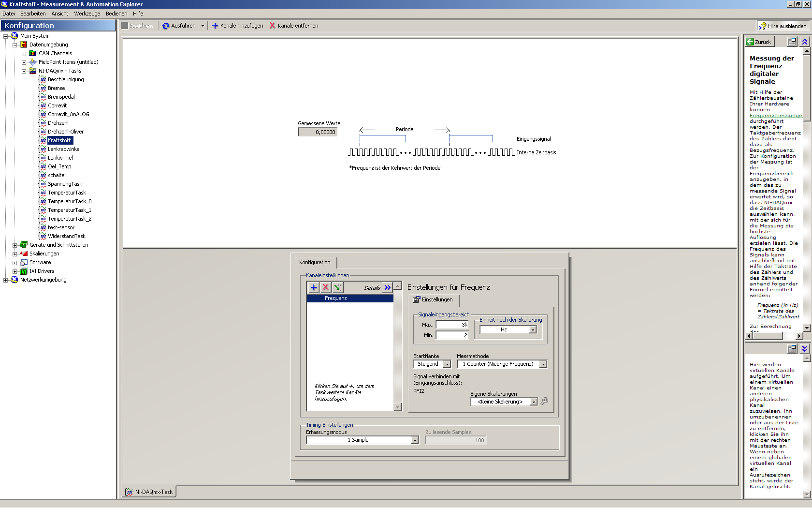Click the CAN Channels icon
This screenshot has height=508, width=812.
[33, 53]
